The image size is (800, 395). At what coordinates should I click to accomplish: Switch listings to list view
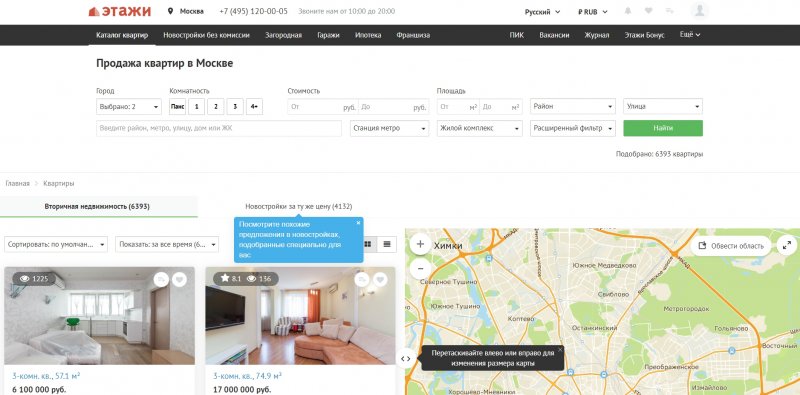coord(387,244)
